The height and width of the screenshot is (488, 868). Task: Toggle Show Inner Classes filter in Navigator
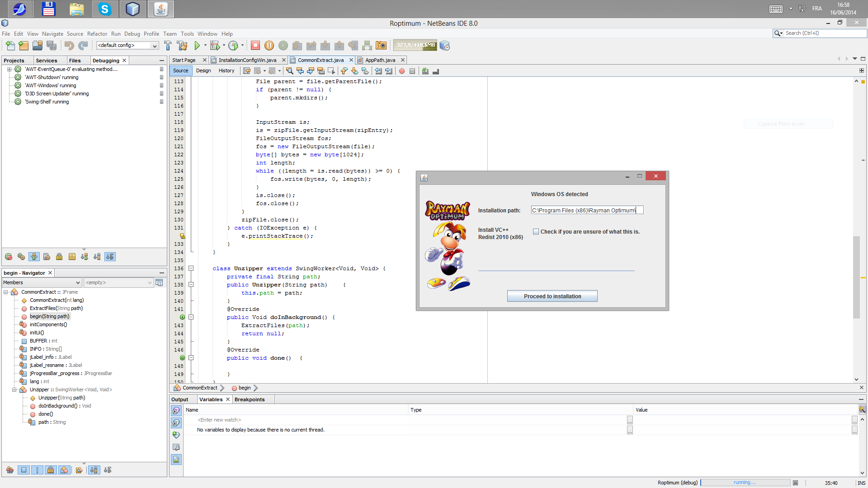pos(64,470)
